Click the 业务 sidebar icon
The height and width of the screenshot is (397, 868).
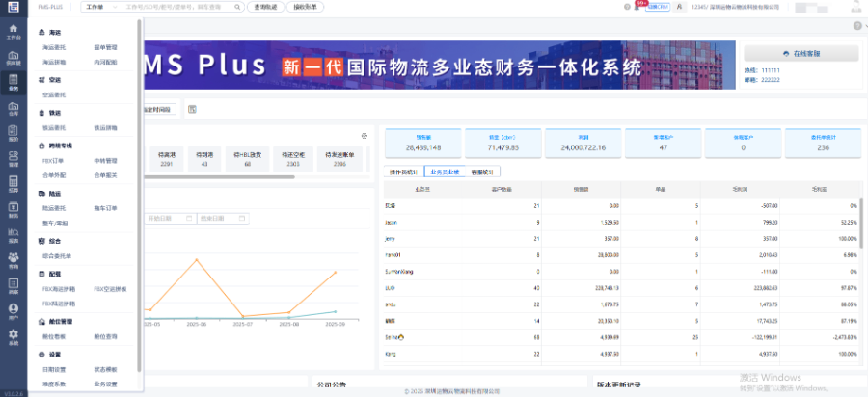(14, 85)
